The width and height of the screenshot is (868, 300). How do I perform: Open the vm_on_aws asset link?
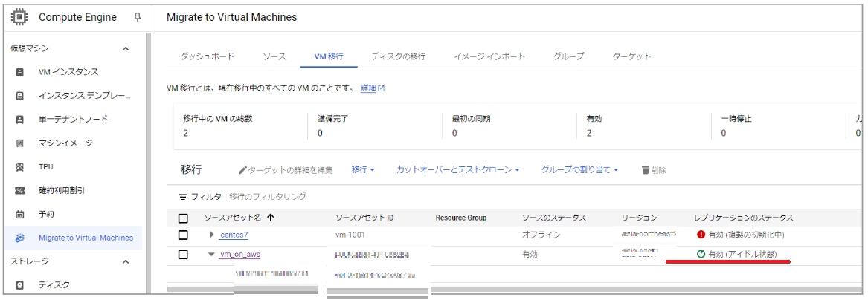tap(240, 254)
